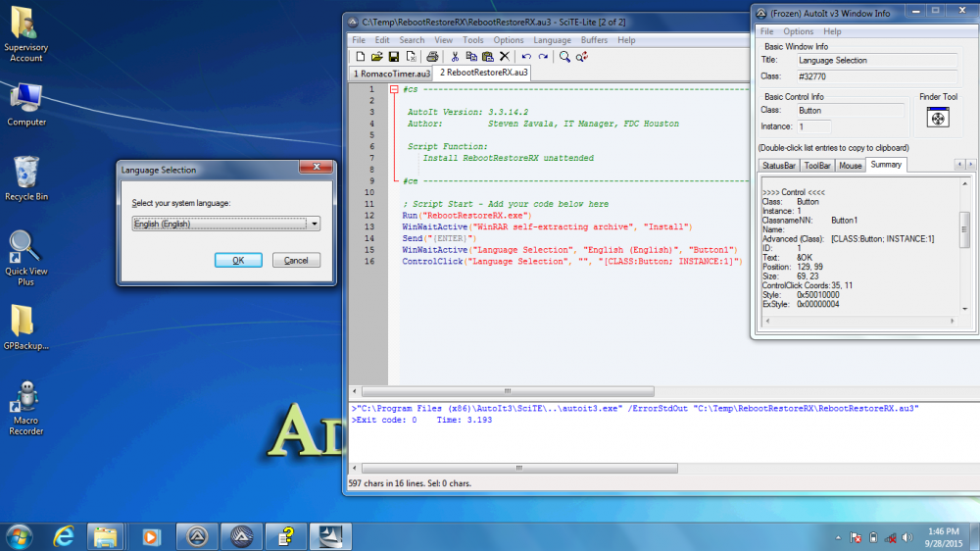Click SciTE output pane horizontal scrollbar
This screenshot has height=551, width=980.
point(519,468)
